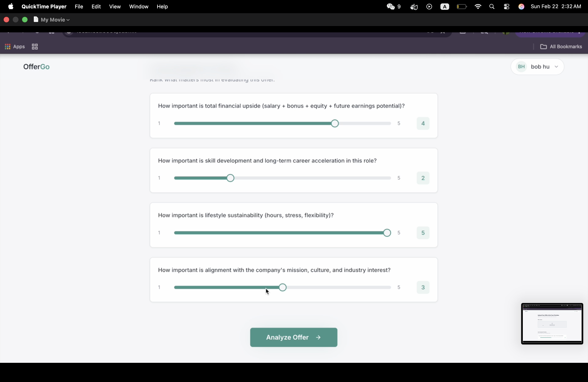Open All Bookmarks folder
Screen dimensions: 588x382
point(561,47)
